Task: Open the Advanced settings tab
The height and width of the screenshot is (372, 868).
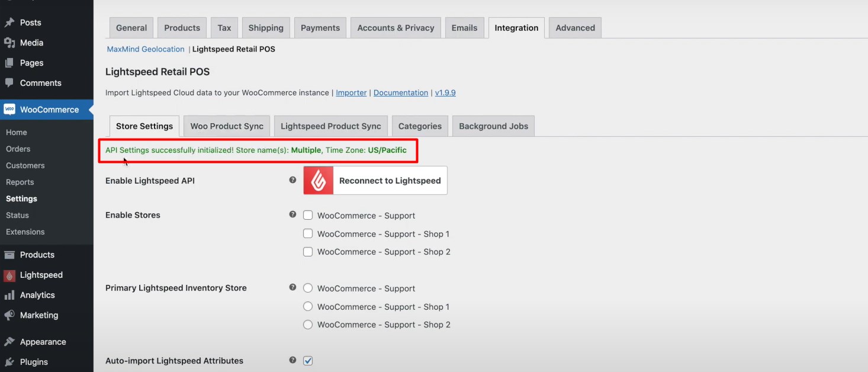Action: 576,28
